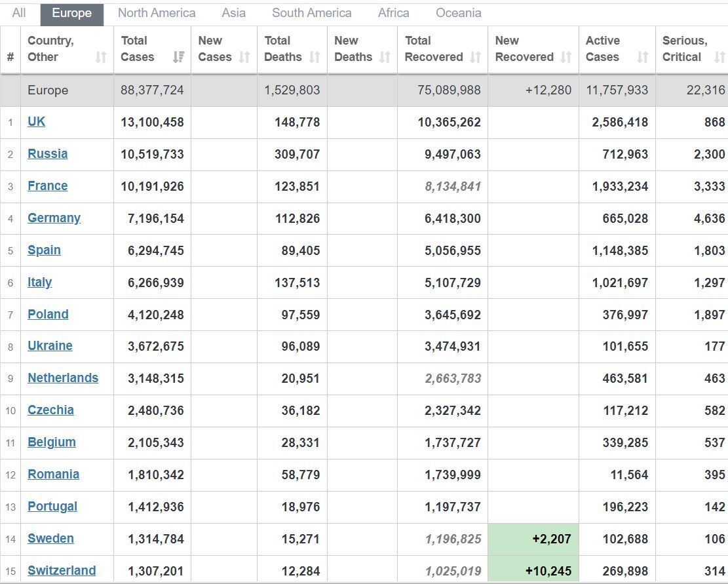Sort by Total Deaths using arrow icon
This screenshot has height=584, width=728.
pyautogui.click(x=315, y=58)
